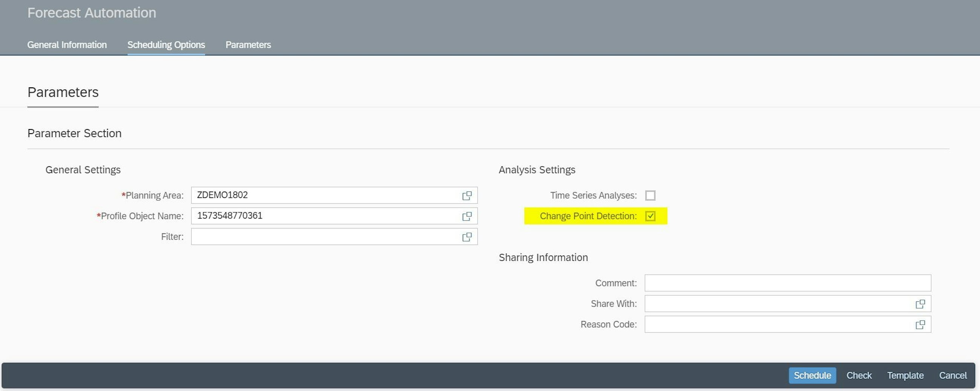The image size is (980, 391).
Task: Go to the Parameters tab in header
Action: pyautogui.click(x=248, y=45)
